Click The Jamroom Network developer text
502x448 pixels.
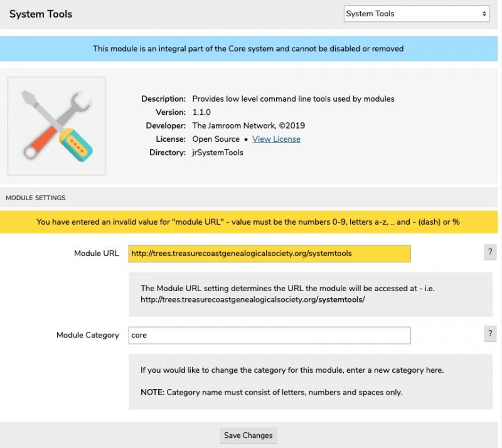point(248,125)
